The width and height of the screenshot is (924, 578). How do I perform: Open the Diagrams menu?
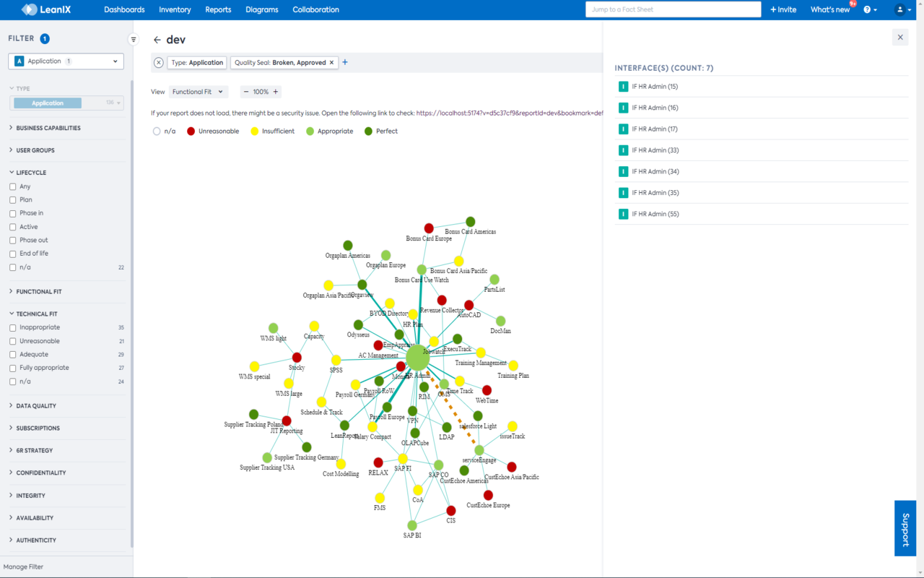point(261,9)
